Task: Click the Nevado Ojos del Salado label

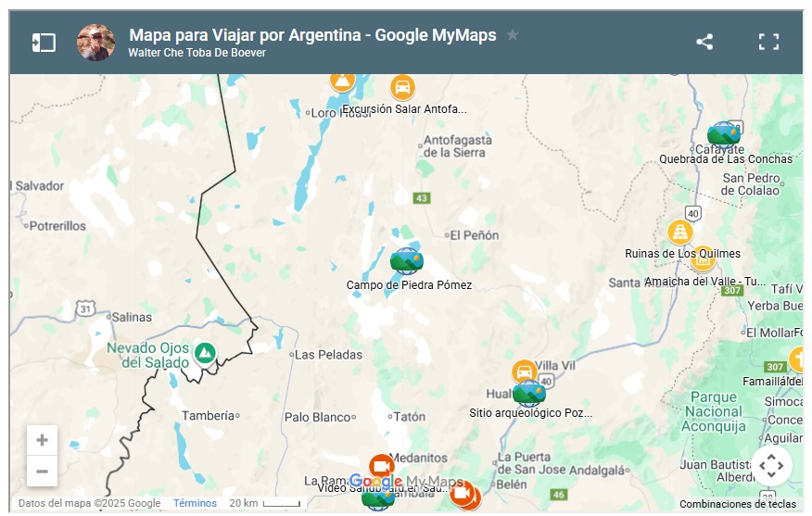Action: (x=147, y=356)
